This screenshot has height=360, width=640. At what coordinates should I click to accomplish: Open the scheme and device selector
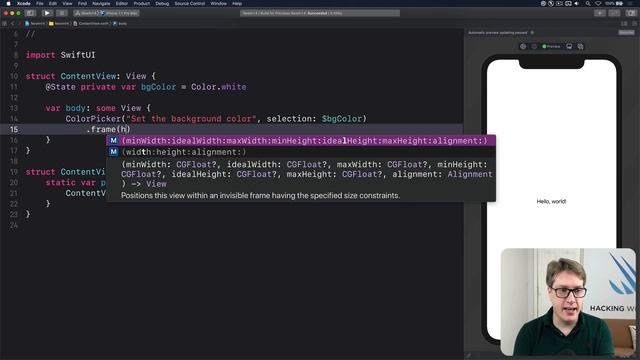[x=106, y=13]
